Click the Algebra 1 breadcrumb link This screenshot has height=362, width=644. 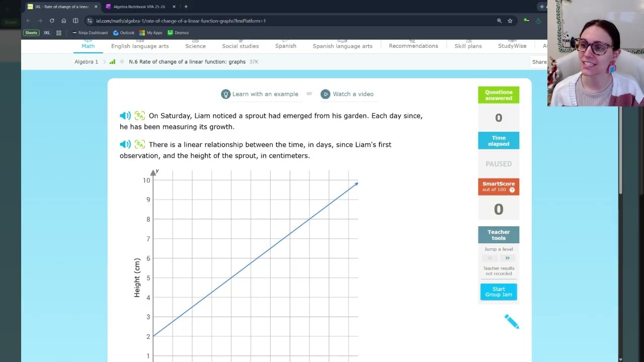[x=87, y=62]
